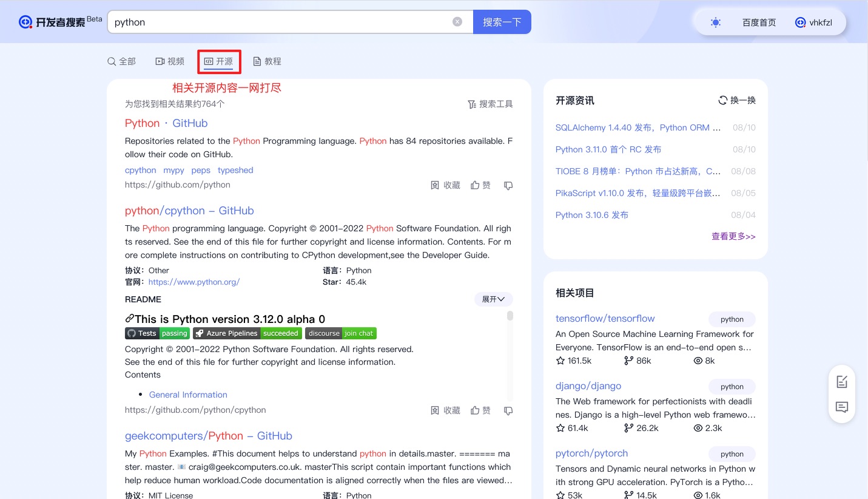Open the geekcomputers/Python – GitHub result
The image size is (868, 499).
point(209,436)
